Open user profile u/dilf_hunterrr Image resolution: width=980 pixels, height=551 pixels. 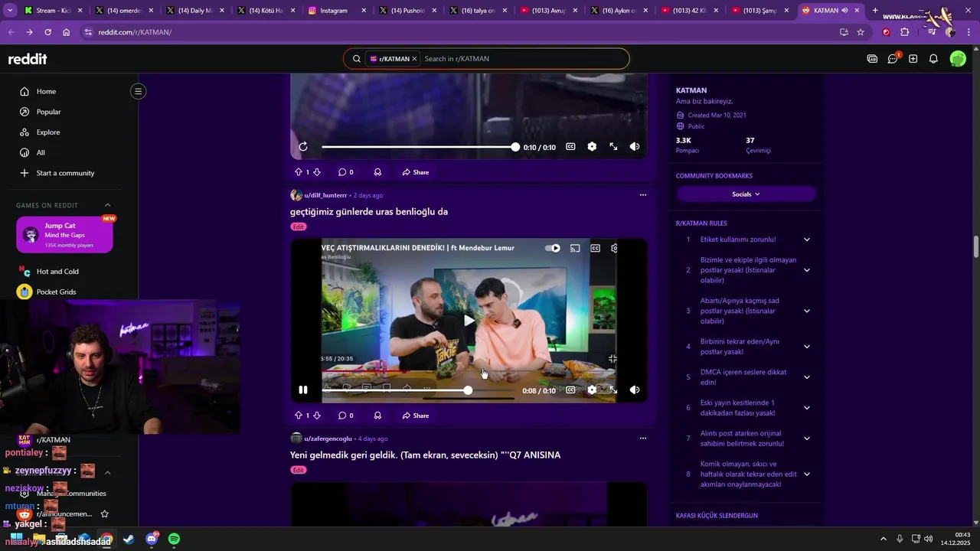pyautogui.click(x=325, y=195)
